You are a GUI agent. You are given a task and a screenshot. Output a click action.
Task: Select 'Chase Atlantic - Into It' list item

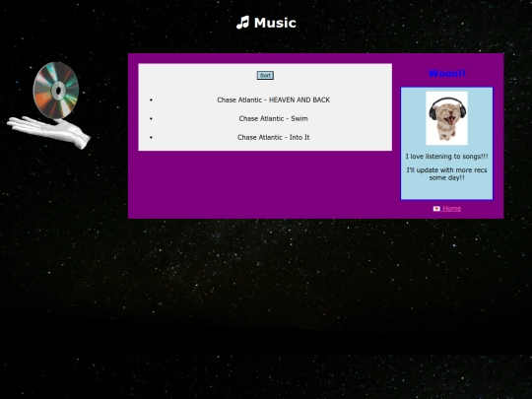(x=274, y=137)
